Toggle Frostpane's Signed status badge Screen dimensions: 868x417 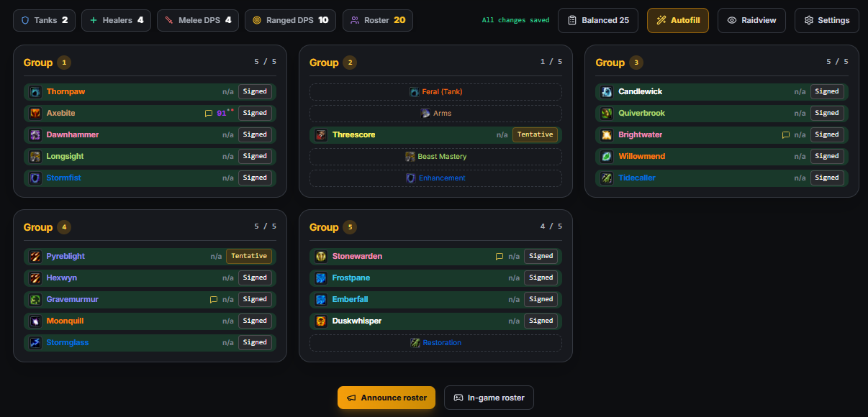(x=541, y=278)
